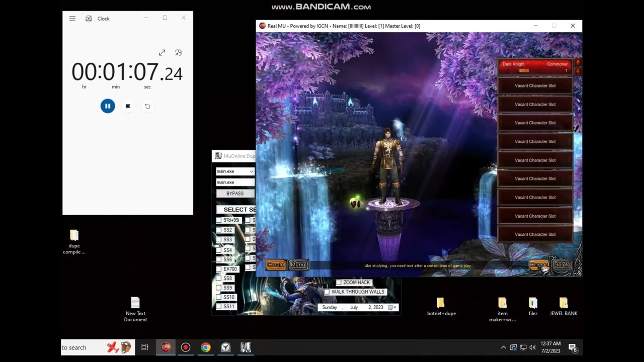Viewport: 644px width, 362px height.
Task: Open Bandicam recorder from the taskbar
Action: [186, 347]
